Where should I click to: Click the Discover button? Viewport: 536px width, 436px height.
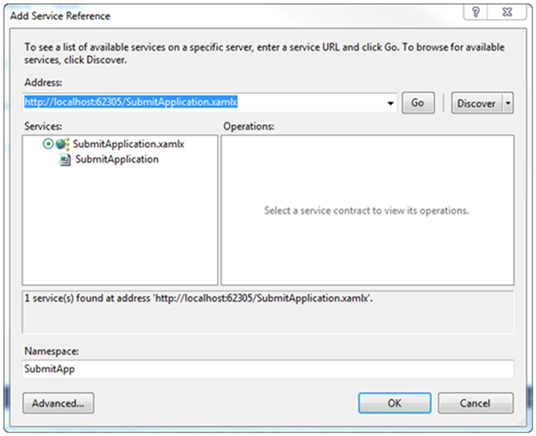(x=477, y=103)
